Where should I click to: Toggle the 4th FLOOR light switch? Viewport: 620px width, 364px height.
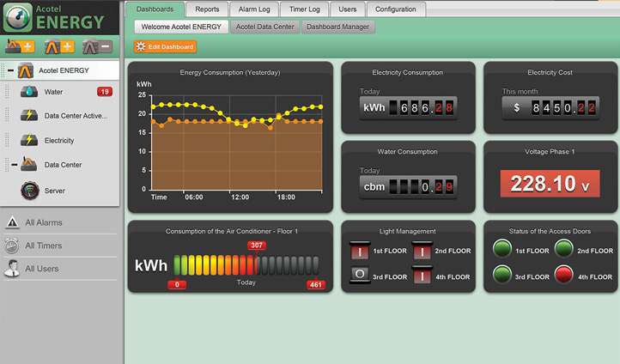pos(422,276)
